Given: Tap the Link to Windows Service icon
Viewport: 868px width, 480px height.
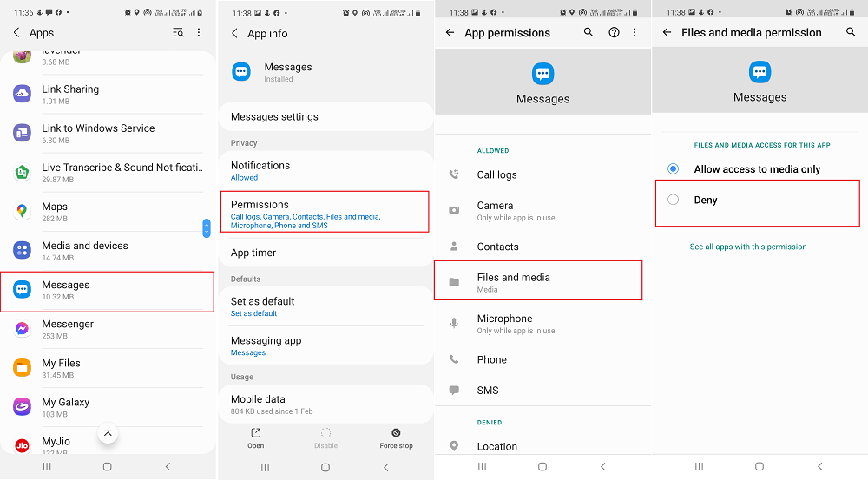Looking at the screenshot, I should (x=23, y=134).
